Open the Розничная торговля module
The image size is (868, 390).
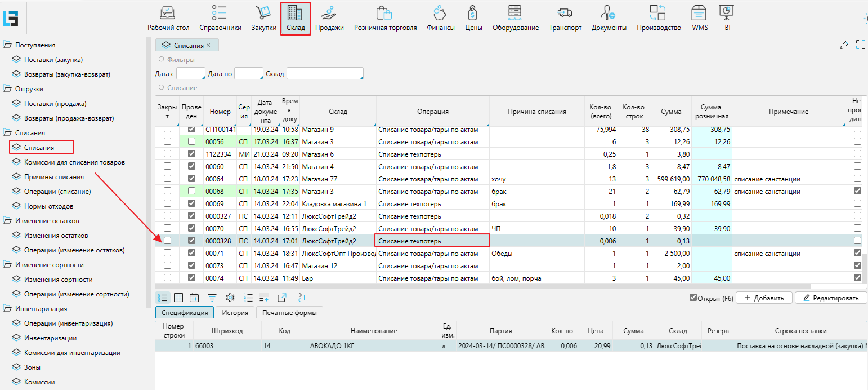385,18
